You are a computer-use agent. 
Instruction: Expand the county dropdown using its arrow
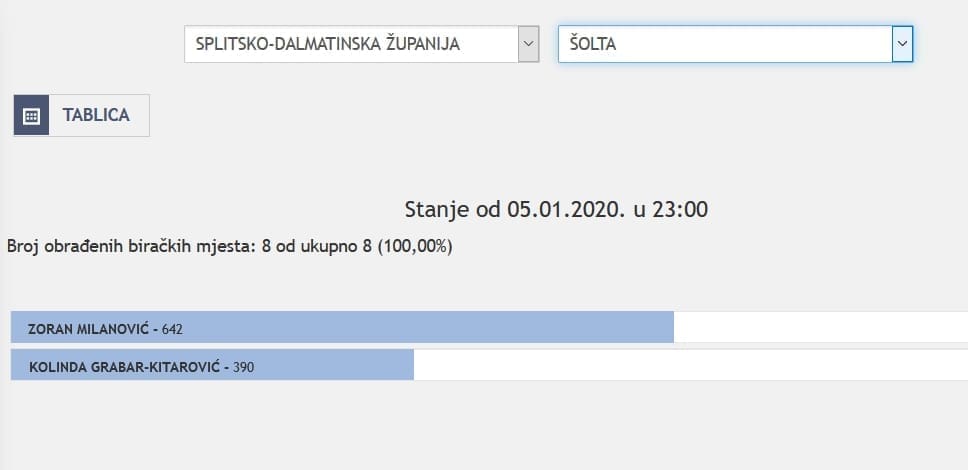pyautogui.click(x=528, y=44)
